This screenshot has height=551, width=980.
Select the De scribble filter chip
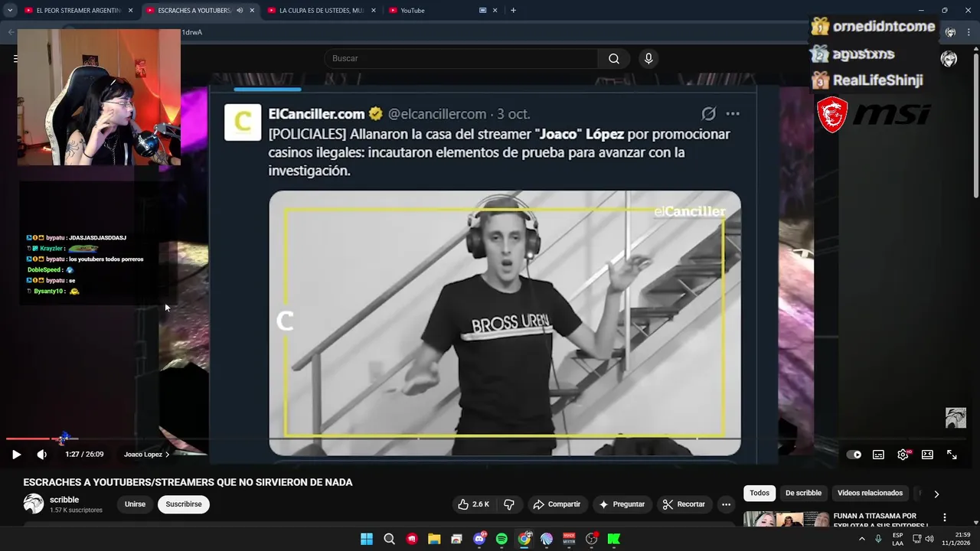803,493
